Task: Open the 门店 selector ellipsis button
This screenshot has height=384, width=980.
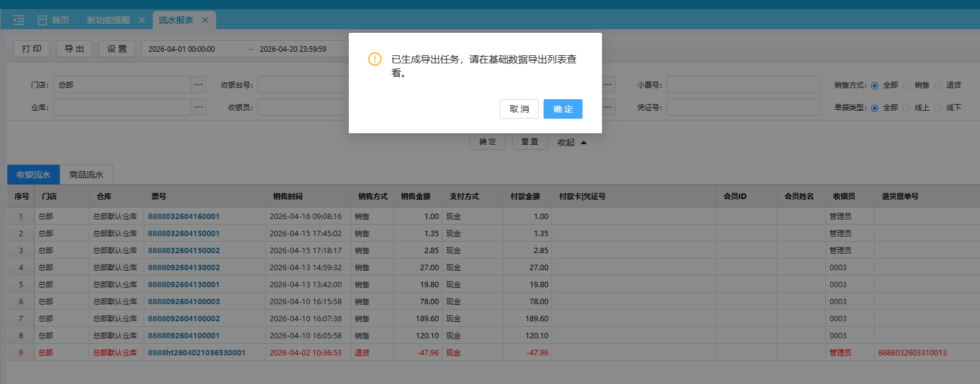Action: coord(198,85)
